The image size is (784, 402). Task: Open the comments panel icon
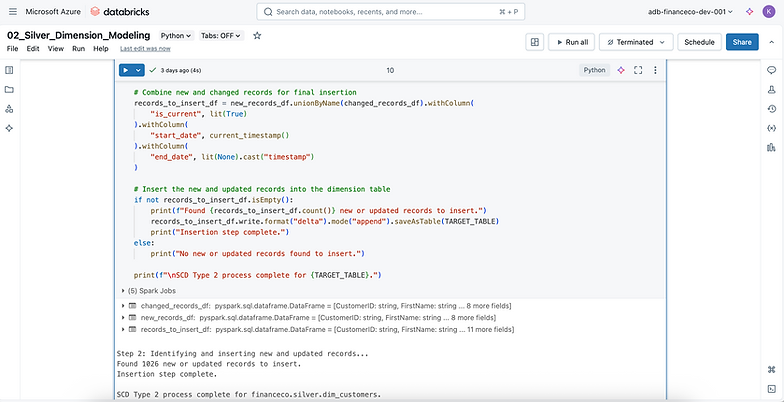pyautogui.click(x=772, y=70)
